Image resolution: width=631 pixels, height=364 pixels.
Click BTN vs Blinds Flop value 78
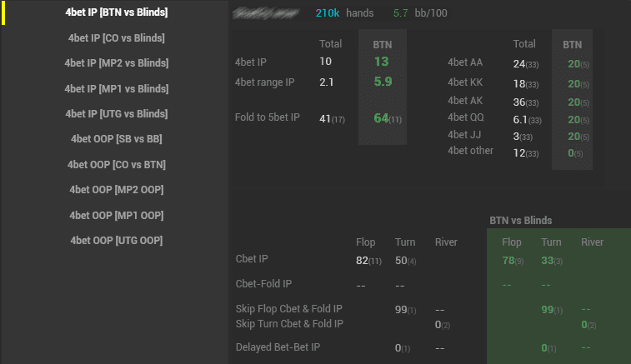[x=508, y=261]
